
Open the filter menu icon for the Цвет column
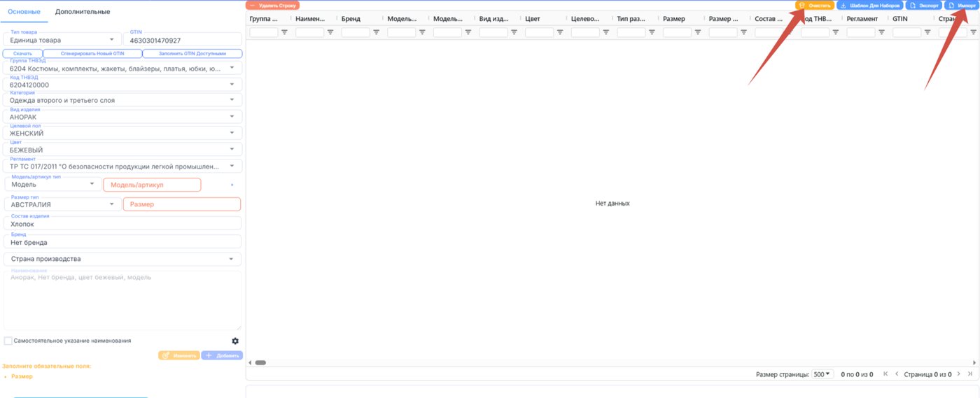[x=560, y=32]
